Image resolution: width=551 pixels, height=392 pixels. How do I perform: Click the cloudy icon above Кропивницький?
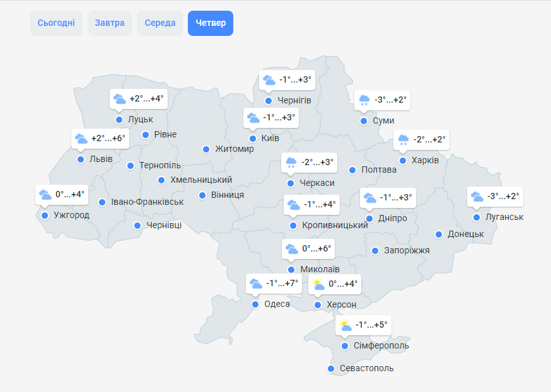294,205
